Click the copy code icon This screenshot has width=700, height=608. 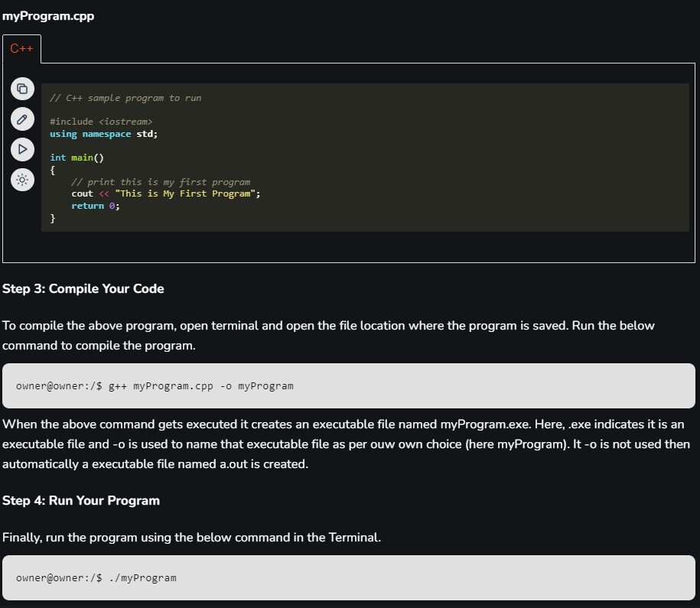[22, 89]
